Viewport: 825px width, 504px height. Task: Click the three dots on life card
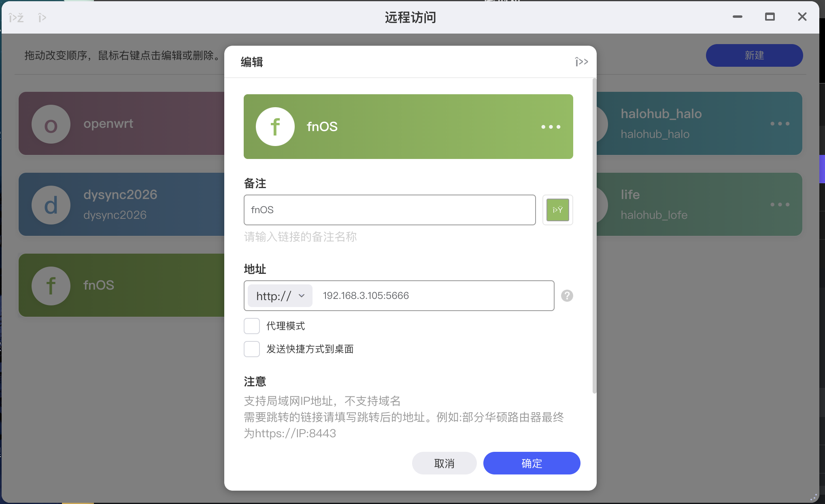[x=780, y=205]
